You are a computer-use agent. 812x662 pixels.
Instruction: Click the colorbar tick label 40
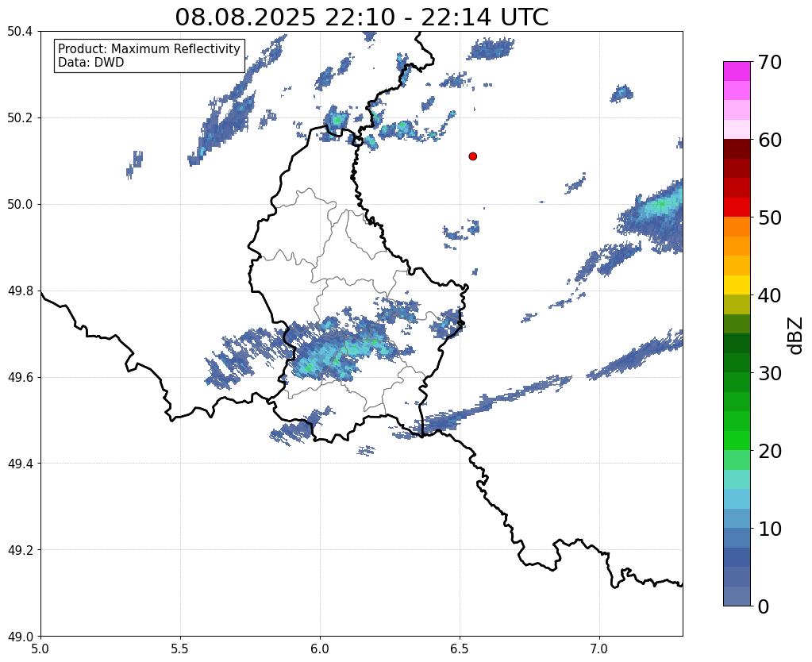(770, 295)
